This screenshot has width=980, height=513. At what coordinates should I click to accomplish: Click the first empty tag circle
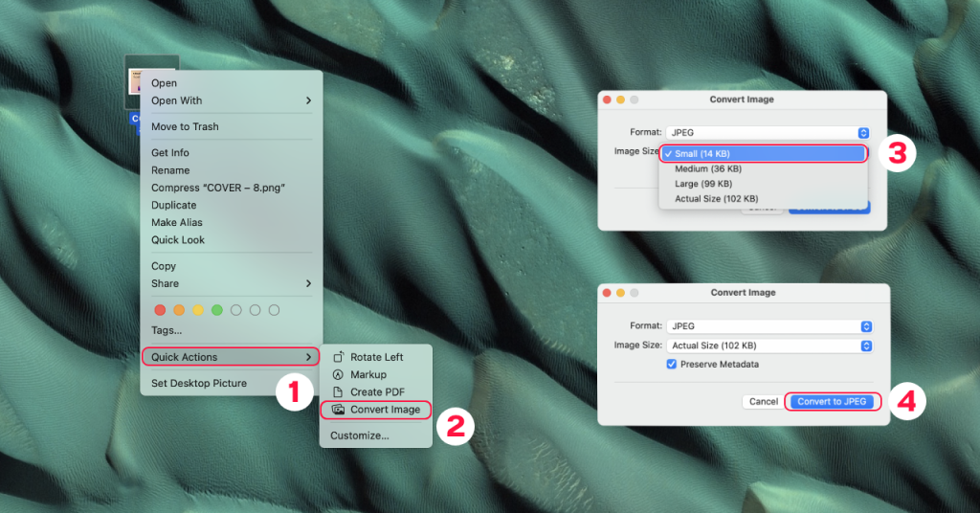[x=235, y=310]
